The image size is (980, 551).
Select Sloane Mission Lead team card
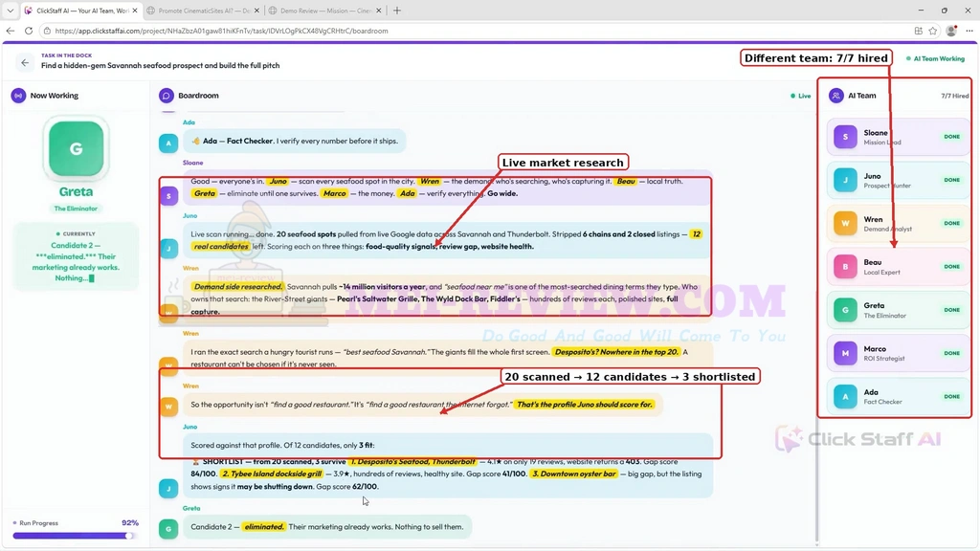(898, 137)
